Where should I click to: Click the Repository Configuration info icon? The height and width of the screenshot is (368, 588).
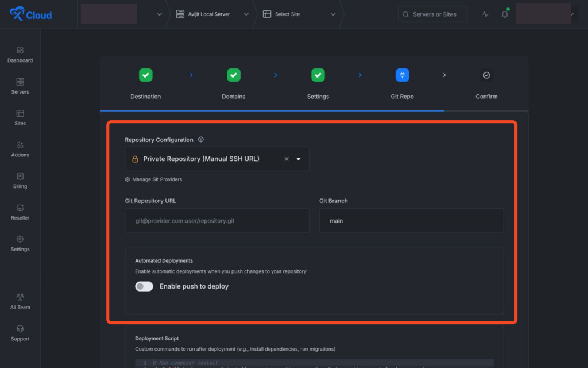201,139
